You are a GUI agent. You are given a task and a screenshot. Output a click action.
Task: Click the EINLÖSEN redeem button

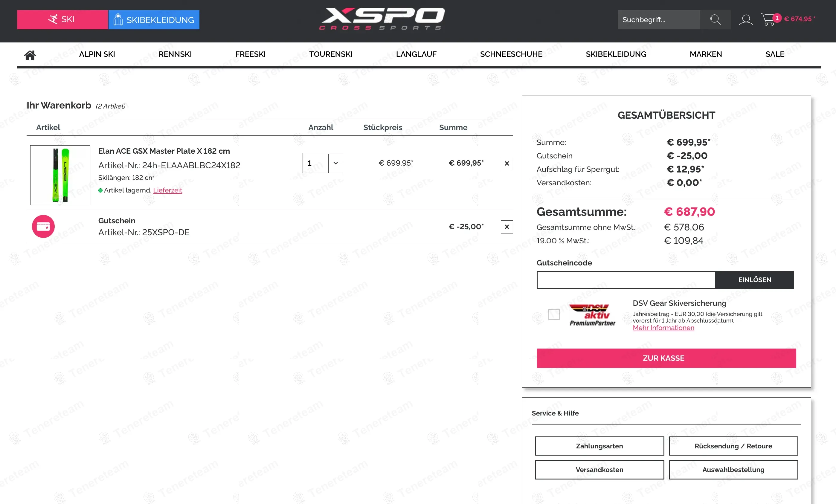[x=754, y=280]
